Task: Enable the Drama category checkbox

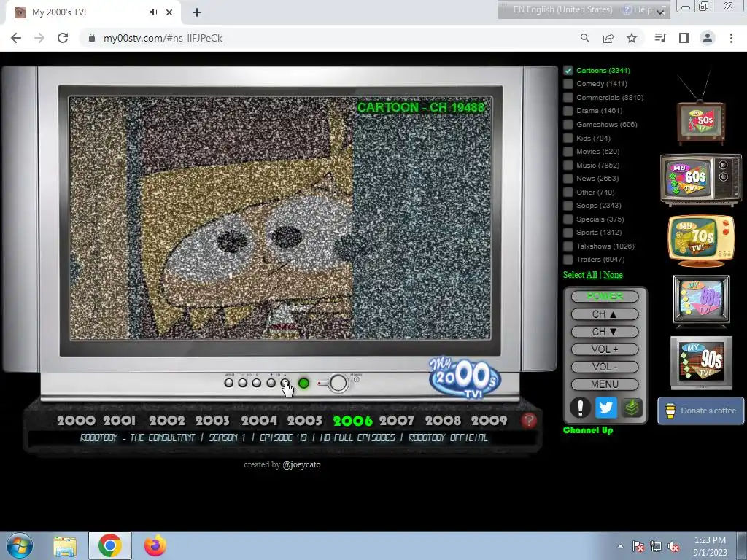Action: point(568,111)
